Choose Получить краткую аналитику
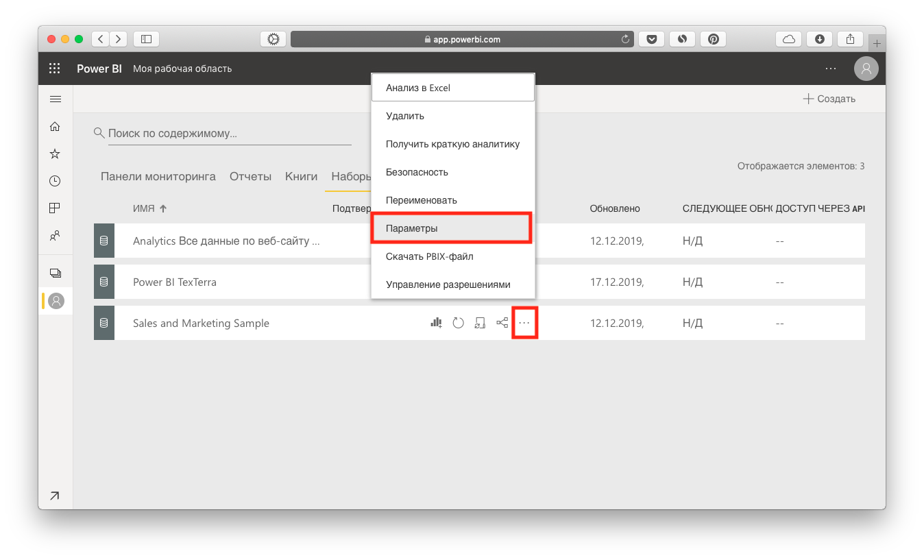This screenshot has height=560, width=924. [x=453, y=144]
